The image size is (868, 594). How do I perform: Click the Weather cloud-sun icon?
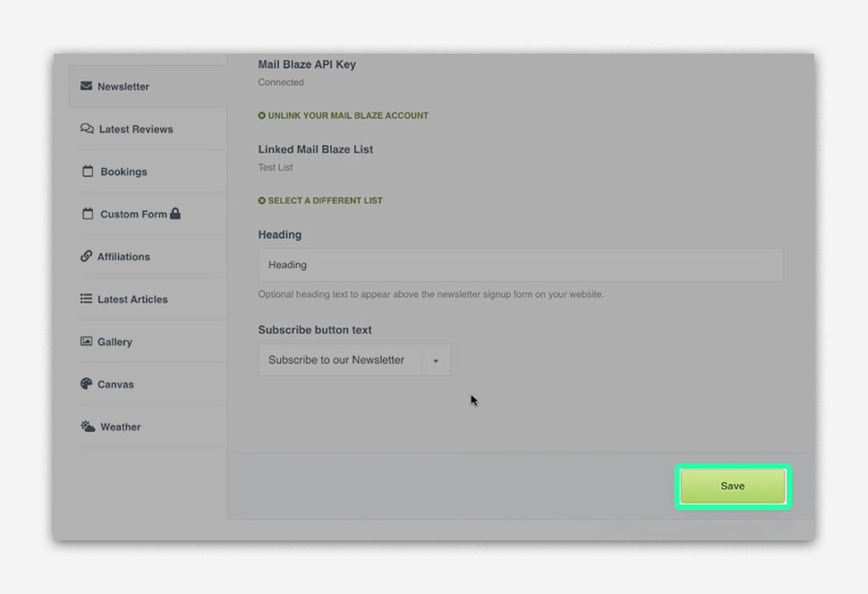pos(88,427)
